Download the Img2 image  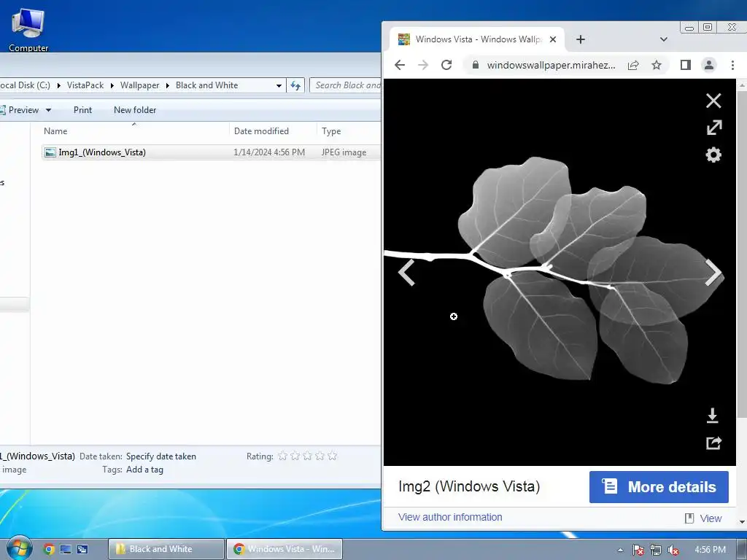pyautogui.click(x=713, y=415)
